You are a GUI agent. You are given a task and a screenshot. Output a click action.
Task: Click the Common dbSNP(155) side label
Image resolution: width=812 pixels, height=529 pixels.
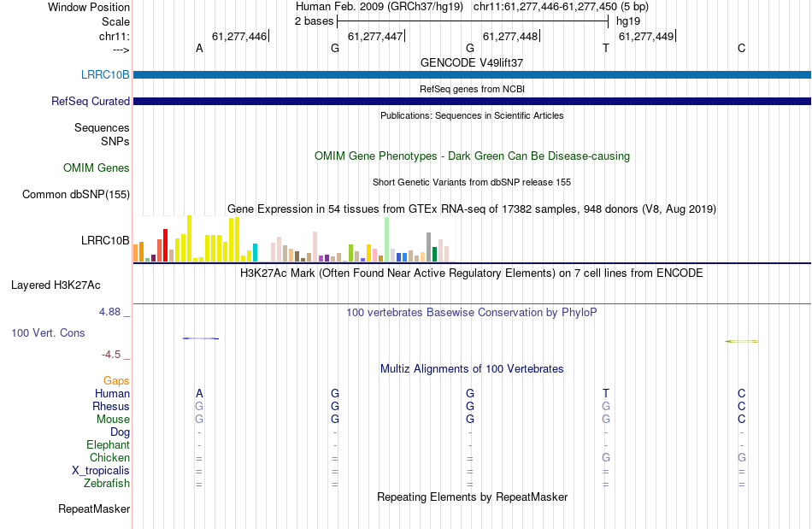76,194
